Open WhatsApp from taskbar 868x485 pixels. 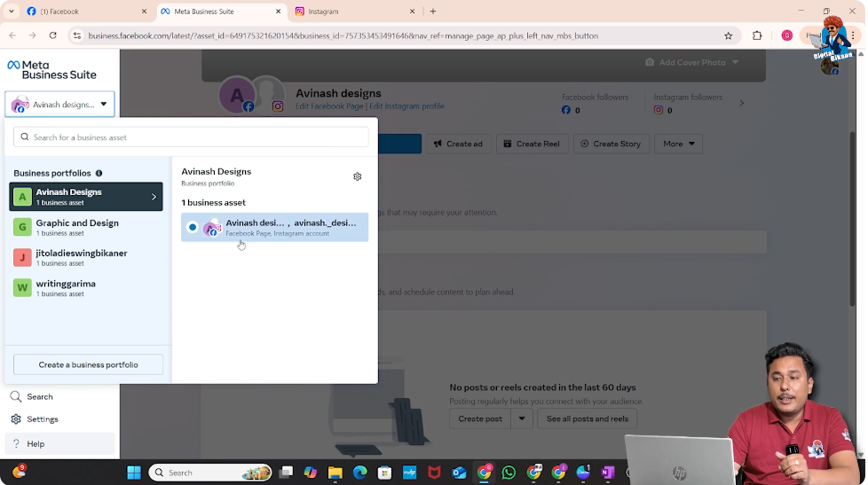[x=509, y=473]
